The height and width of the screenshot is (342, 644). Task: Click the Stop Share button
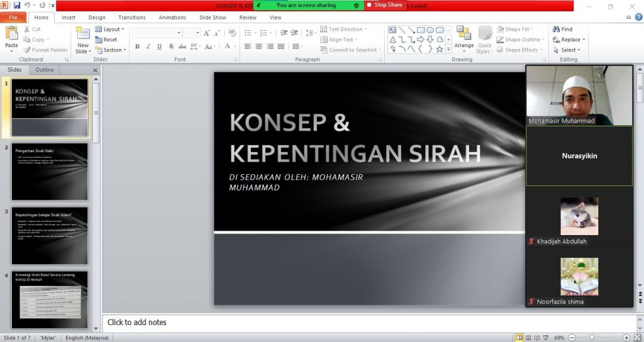384,5
